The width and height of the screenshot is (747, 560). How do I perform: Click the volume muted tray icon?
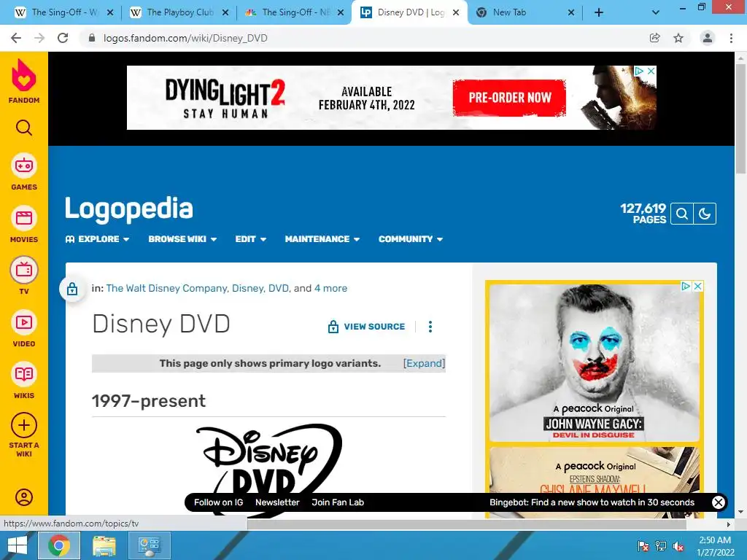tap(678, 545)
